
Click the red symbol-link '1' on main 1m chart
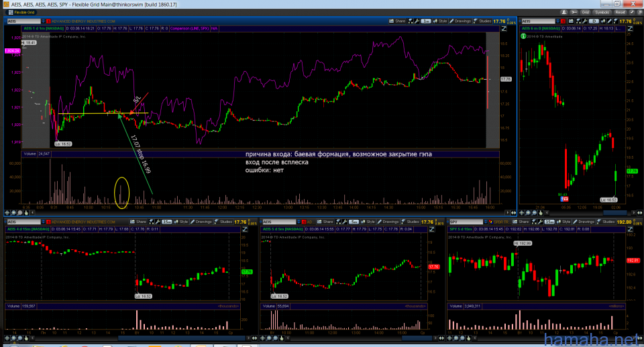[x=48, y=21]
